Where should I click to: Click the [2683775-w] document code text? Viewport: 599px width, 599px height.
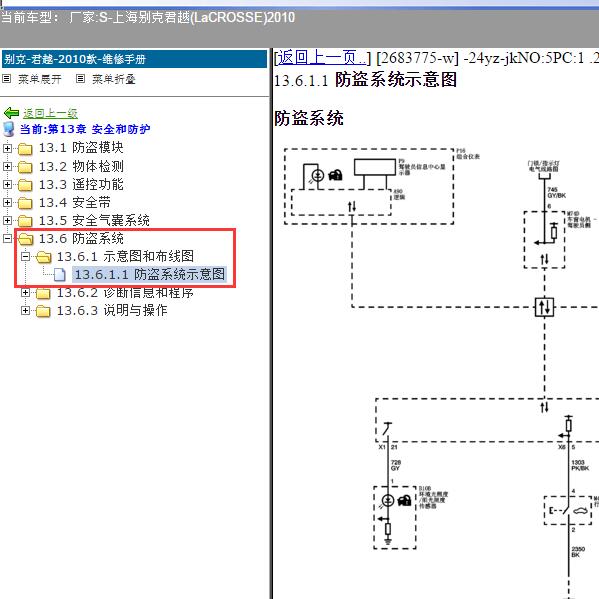click(x=417, y=58)
